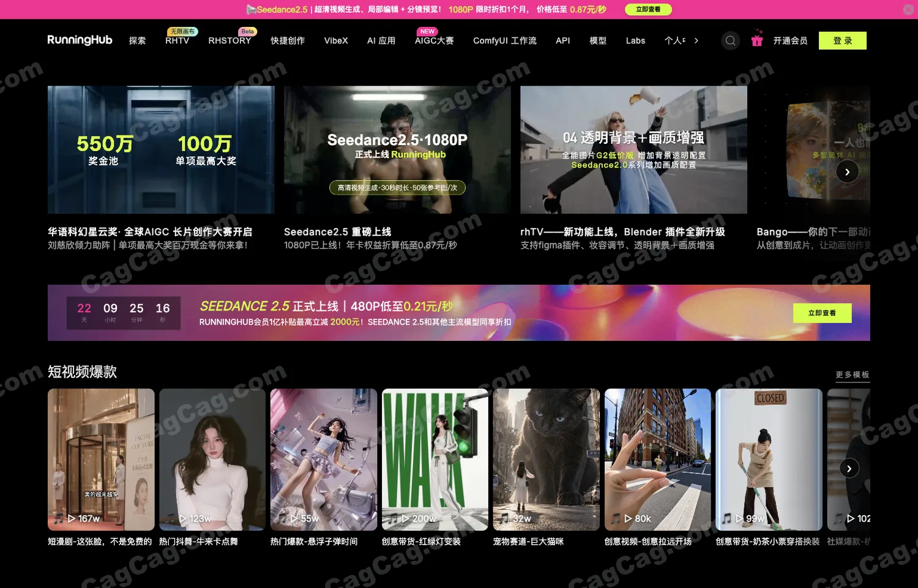Click the play icon beside 123w
This screenshot has height=588, width=918.
183,518
